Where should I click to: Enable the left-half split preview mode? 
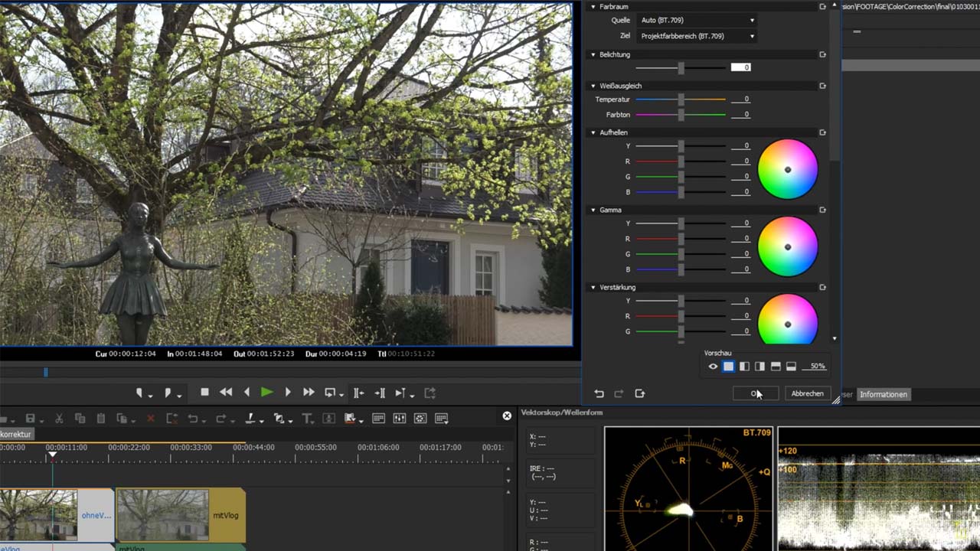coord(744,367)
